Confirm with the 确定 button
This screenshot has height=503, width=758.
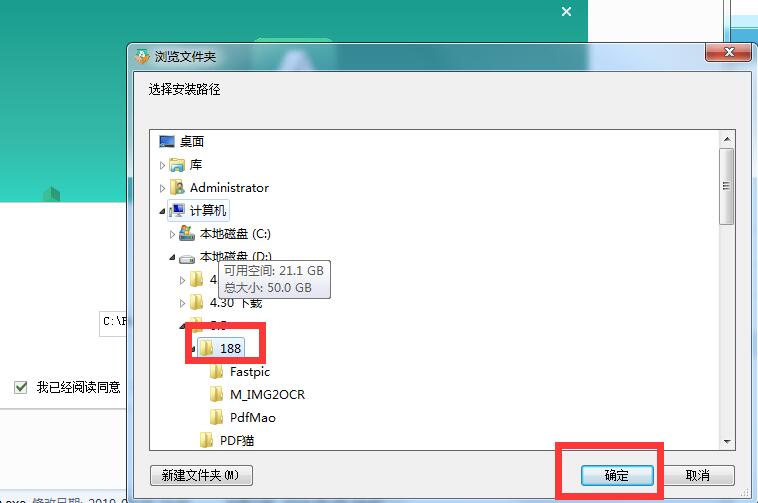(x=617, y=475)
